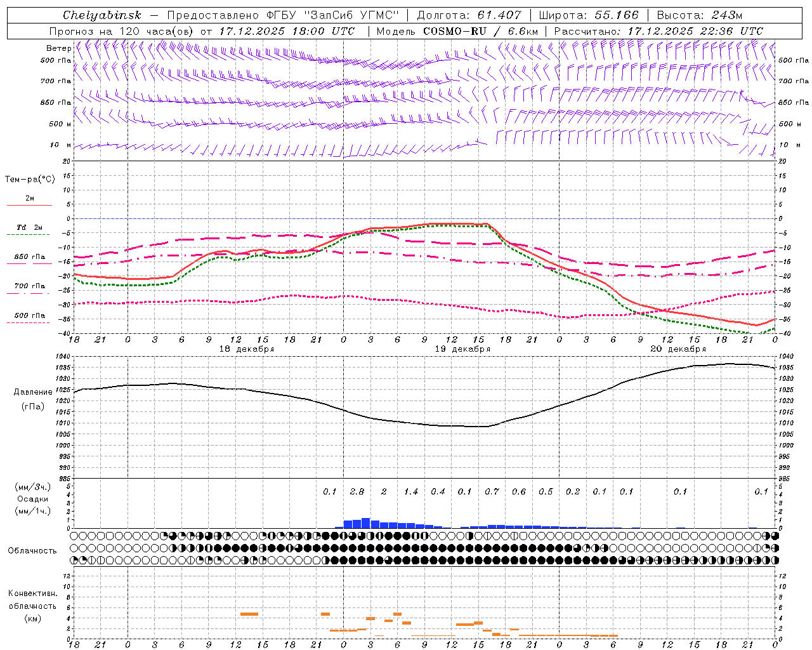Screen dimensions: 812x650
Task: Select the "Модель COSMO-RU / 6.6км" text
Action: point(457,31)
